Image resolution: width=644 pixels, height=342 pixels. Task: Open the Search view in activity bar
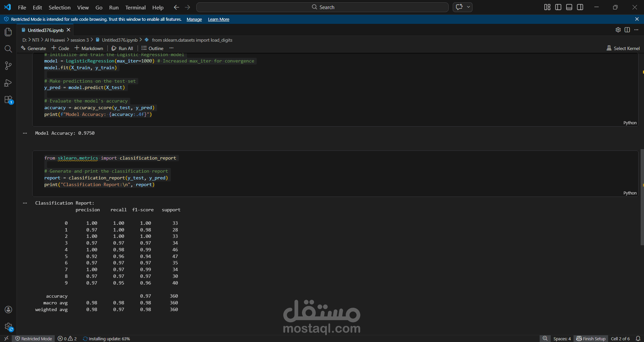[8, 49]
